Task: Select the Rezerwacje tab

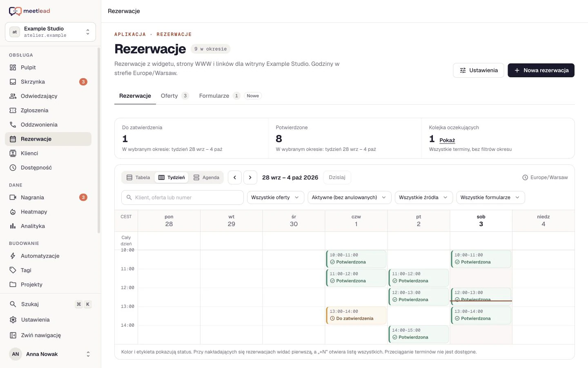Action: click(135, 96)
